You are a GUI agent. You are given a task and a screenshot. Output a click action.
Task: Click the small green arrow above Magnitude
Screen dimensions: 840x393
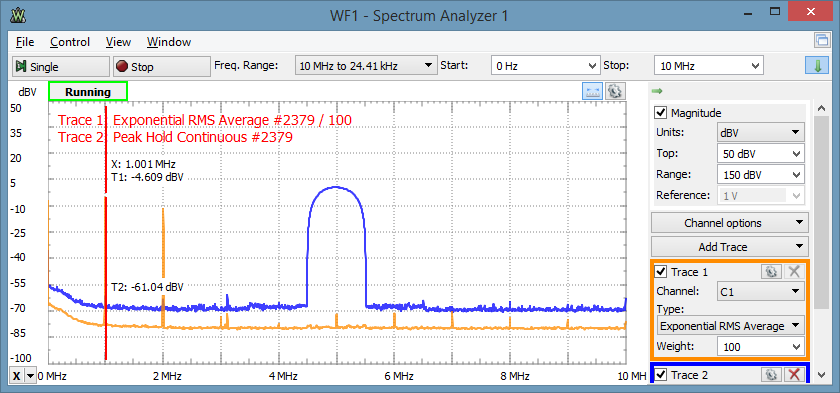(x=657, y=91)
